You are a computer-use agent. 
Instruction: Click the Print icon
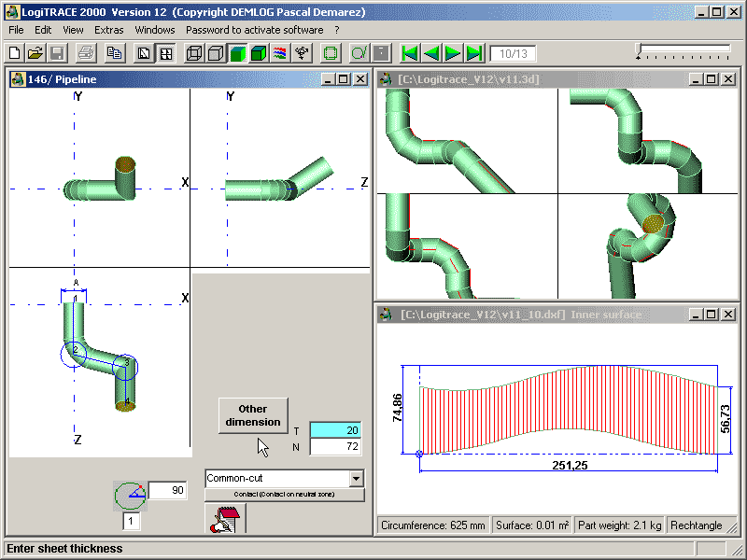click(86, 53)
